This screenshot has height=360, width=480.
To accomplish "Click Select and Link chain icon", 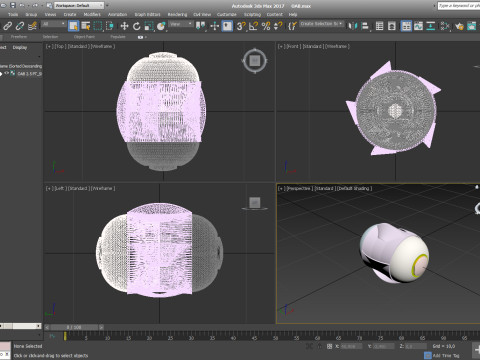I will pos(7,26).
